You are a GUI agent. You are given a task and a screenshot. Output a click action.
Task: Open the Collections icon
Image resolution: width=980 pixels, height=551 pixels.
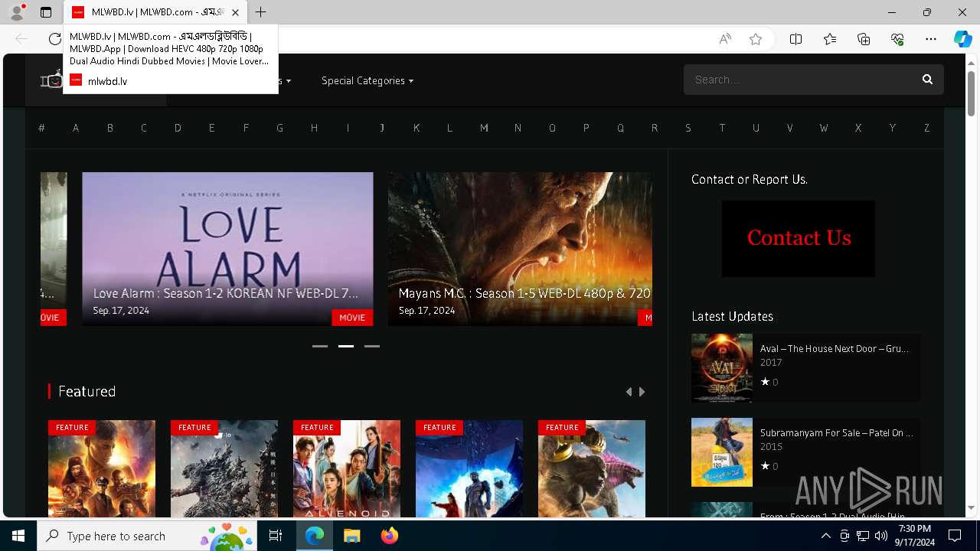tap(864, 39)
